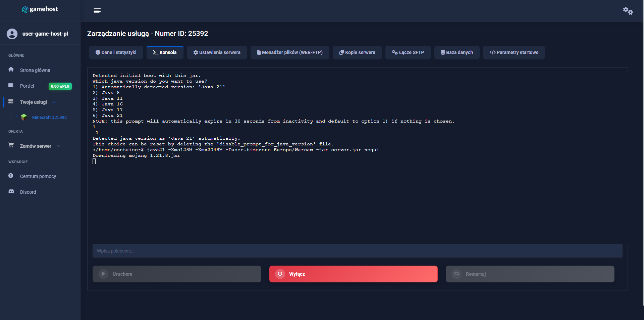Expand the Zamów serwer menu

coord(59,146)
